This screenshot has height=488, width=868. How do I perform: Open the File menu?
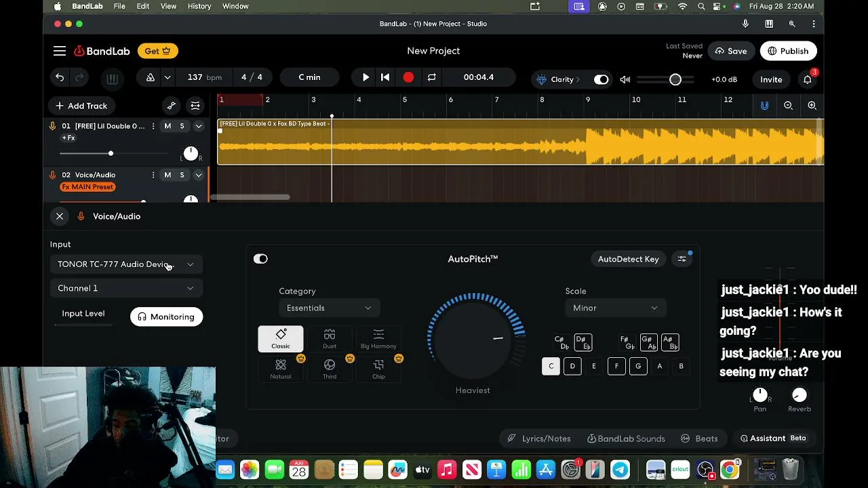tap(119, 6)
